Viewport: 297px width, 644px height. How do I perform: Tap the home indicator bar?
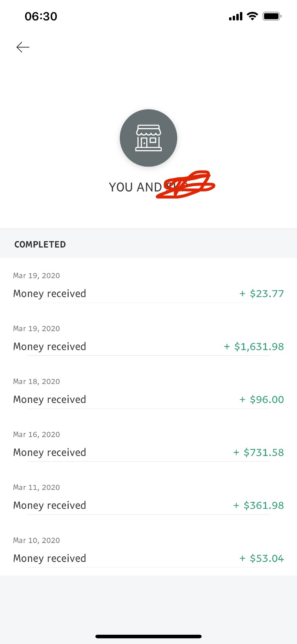(x=148, y=636)
